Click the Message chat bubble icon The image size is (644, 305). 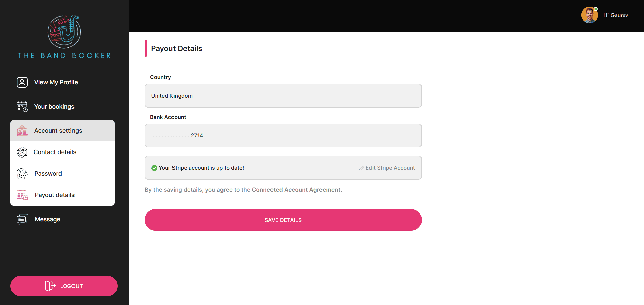[x=22, y=219]
